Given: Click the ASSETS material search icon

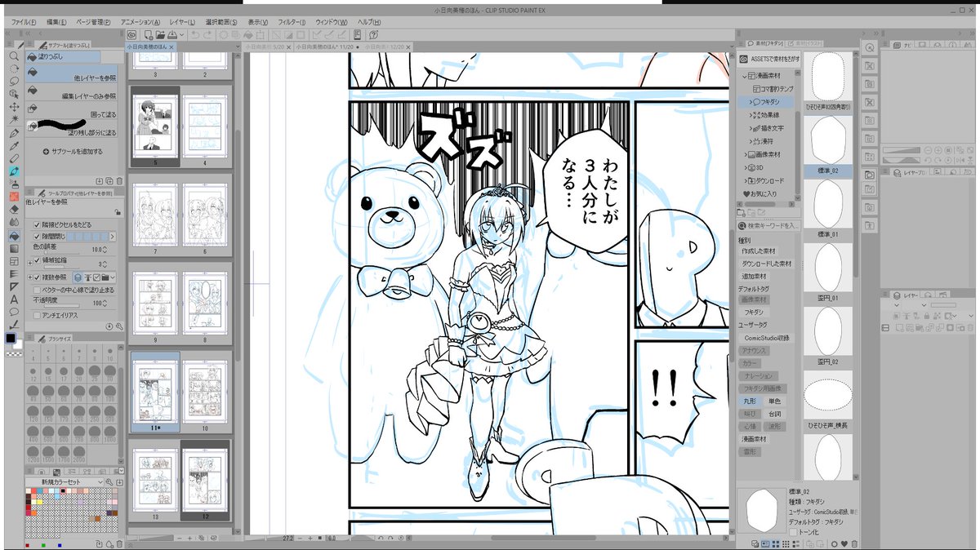Looking at the screenshot, I should pyautogui.click(x=743, y=59).
